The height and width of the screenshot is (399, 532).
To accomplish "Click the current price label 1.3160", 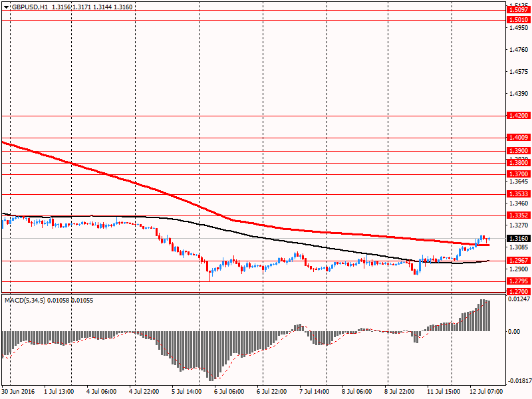I will [519, 239].
